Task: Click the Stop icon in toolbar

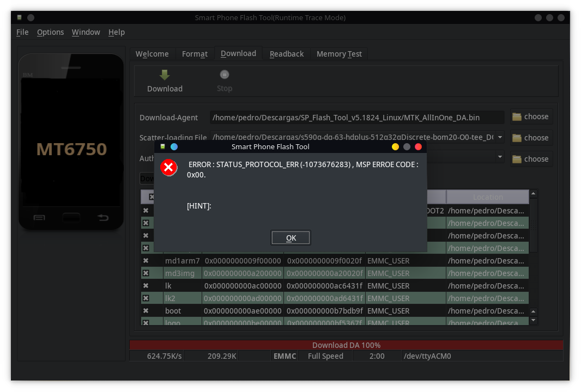Action: 224,75
